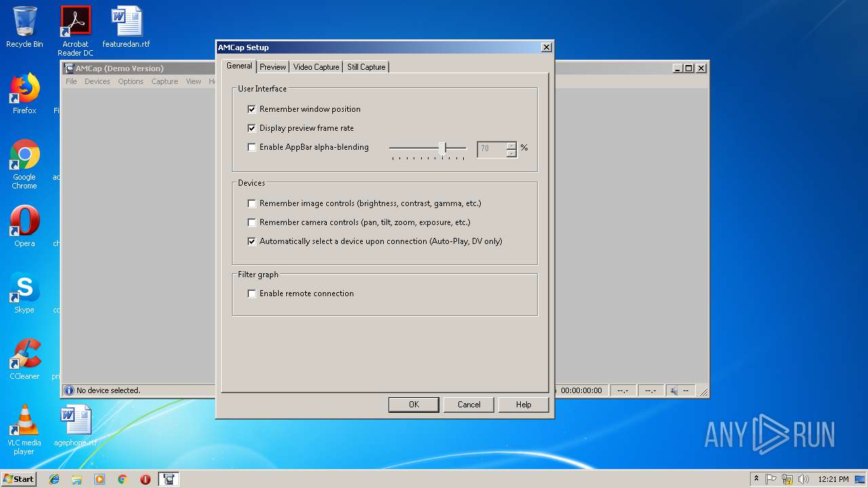Launch Opera browser desktop icon
This screenshot has width=868, height=488.
click(24, 226)
